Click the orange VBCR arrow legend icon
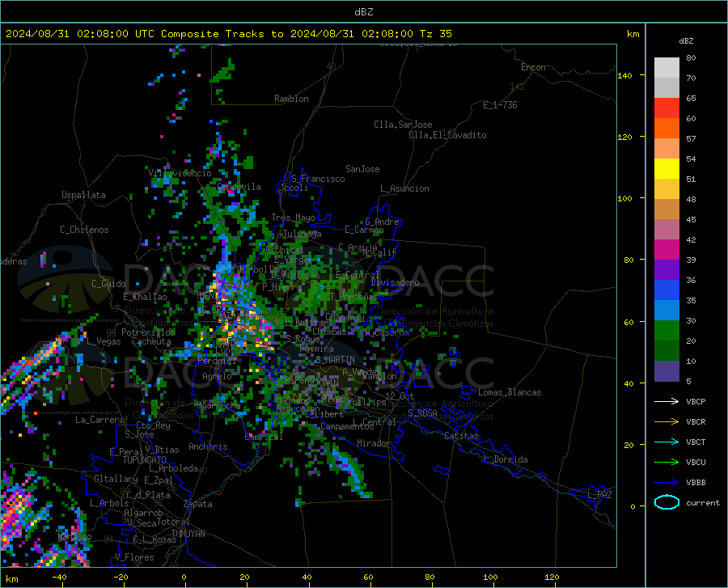 click(x=667, y=422)
